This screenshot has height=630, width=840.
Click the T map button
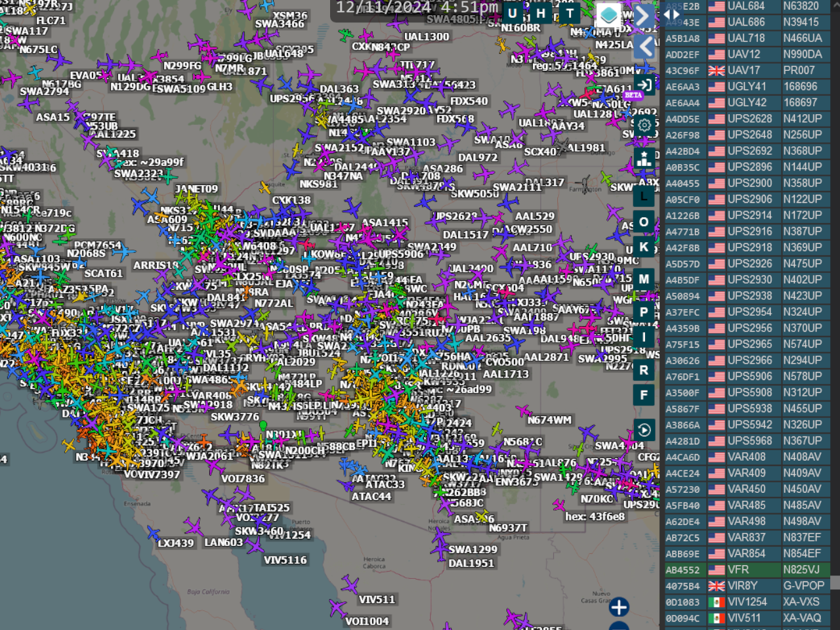pyautogui.click(x=570, y=13)
